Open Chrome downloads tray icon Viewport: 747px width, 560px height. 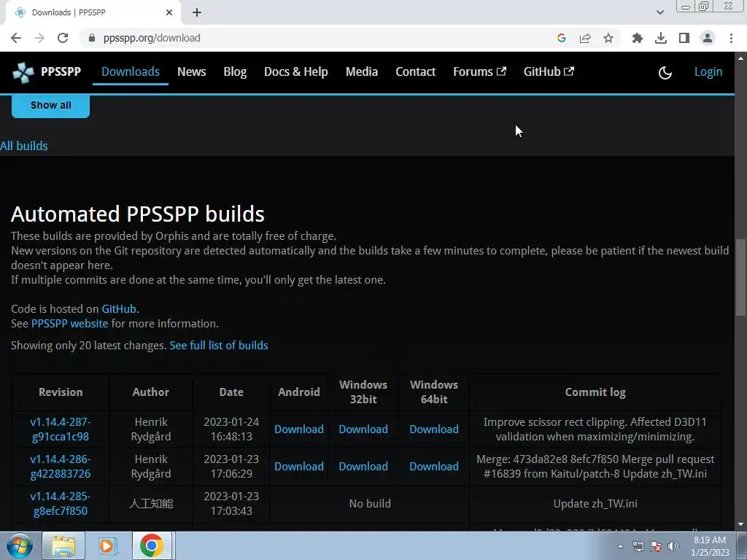click(x=661, y=38)
